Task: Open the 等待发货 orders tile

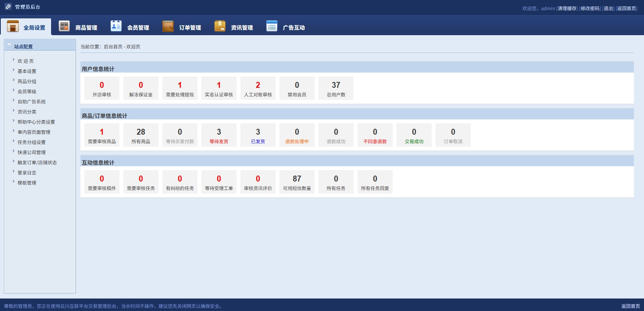Action: click(x=219, y=135)
